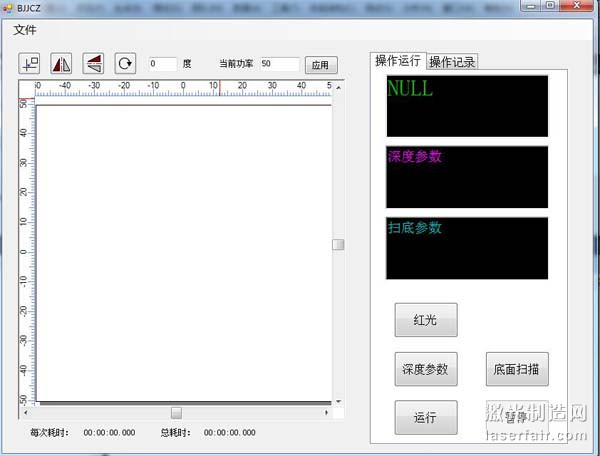Open 深度参数 depth settings button

pos(426,369)
